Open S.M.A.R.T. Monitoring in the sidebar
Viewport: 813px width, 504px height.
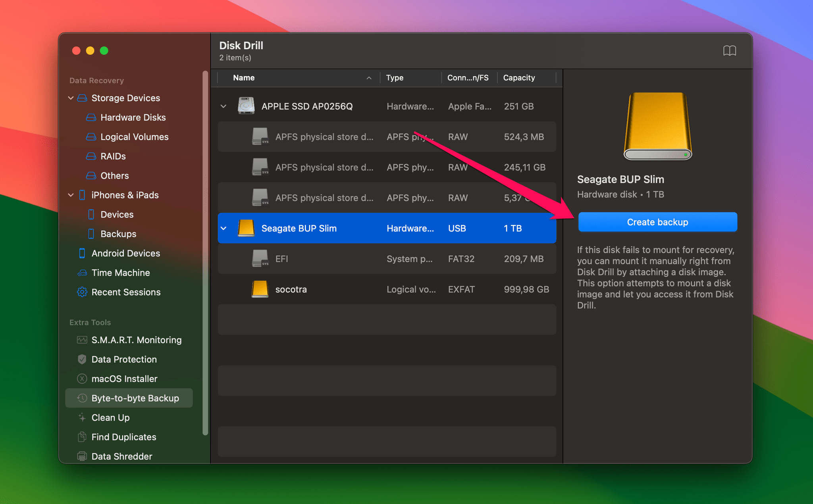[136, 340]
